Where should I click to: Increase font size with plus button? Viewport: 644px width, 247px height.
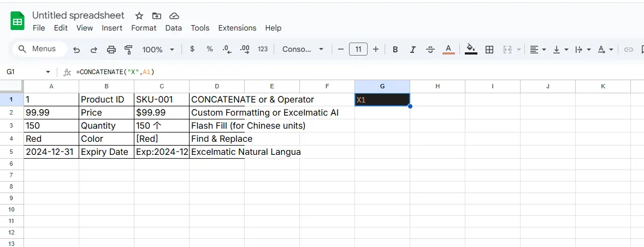coord(376,50)
